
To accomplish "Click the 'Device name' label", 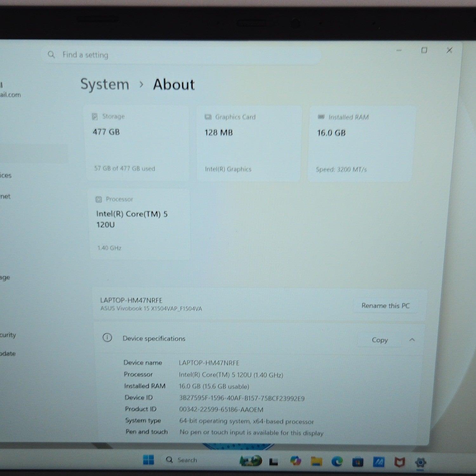I will pyautogui.click(x=143, y=362).
